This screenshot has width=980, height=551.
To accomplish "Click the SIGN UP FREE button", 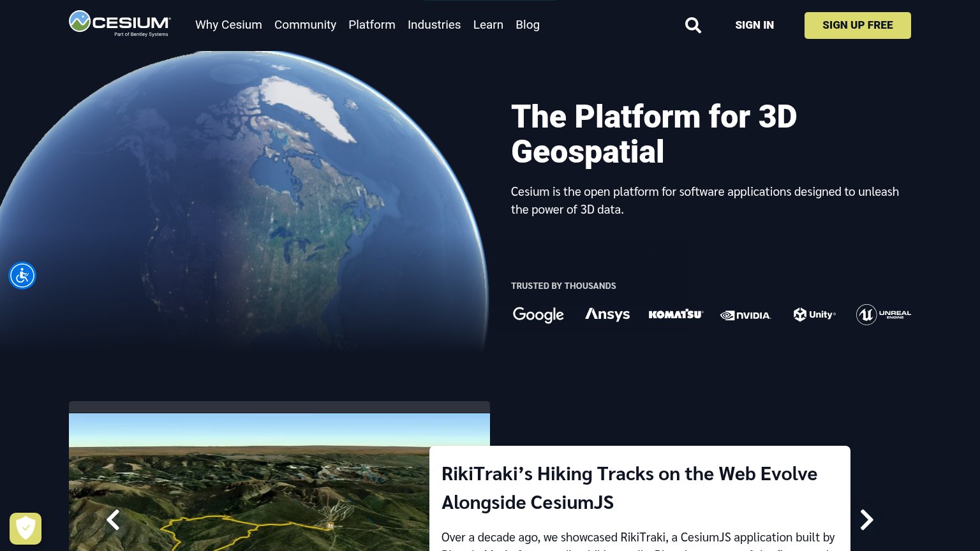I will [857, 26].
